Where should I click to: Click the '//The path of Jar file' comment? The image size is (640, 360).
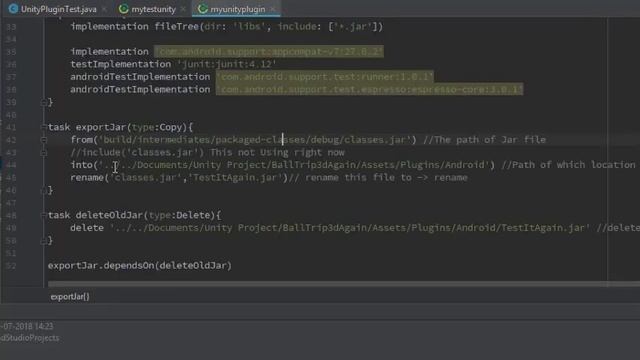click(484, 140)
